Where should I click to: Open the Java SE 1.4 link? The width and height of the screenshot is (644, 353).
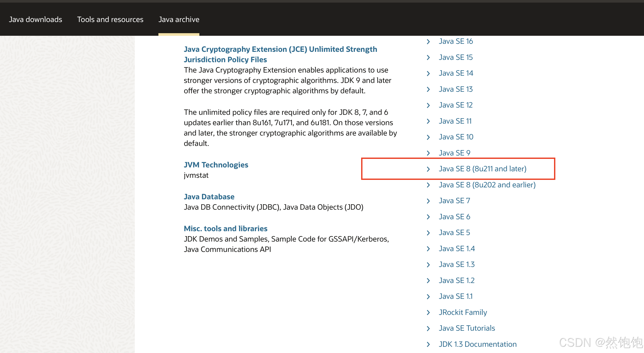click(457, 249)
